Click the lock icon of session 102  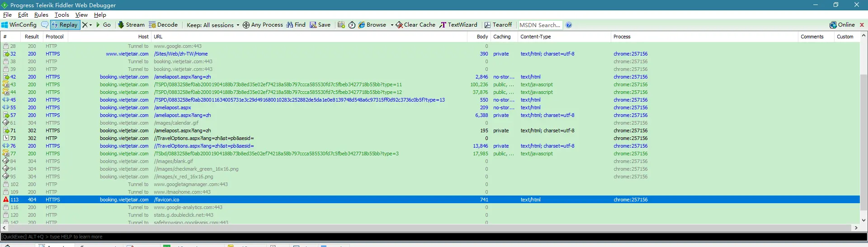(6, 184)
